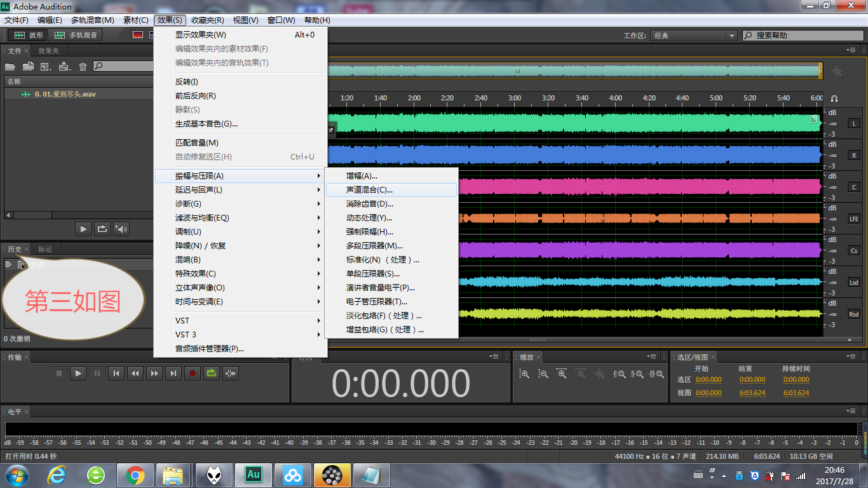The height and width of the screenshot is (488, 868).
Task: Select 增幅(A)... from the submenu
Action: pyautogui.click(x=391, y=176)
